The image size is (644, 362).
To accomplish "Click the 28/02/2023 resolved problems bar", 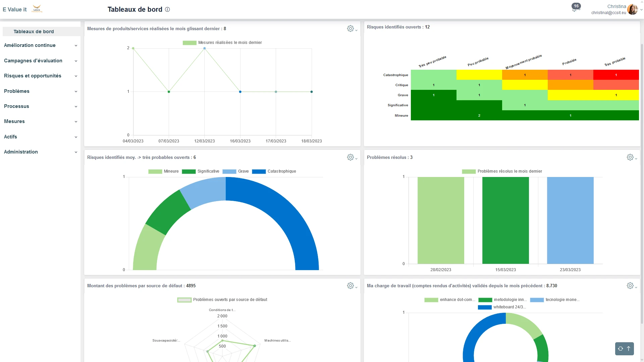I will (441, 220).
